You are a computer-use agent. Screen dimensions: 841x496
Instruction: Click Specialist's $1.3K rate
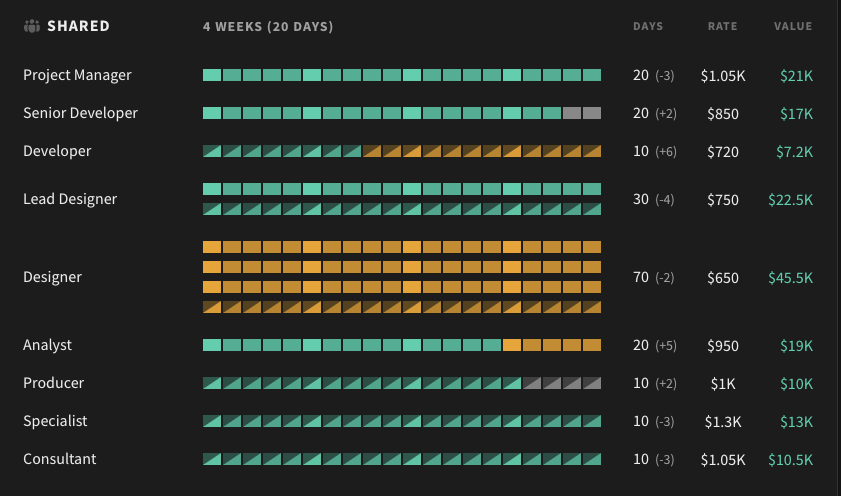coord(723,421)
